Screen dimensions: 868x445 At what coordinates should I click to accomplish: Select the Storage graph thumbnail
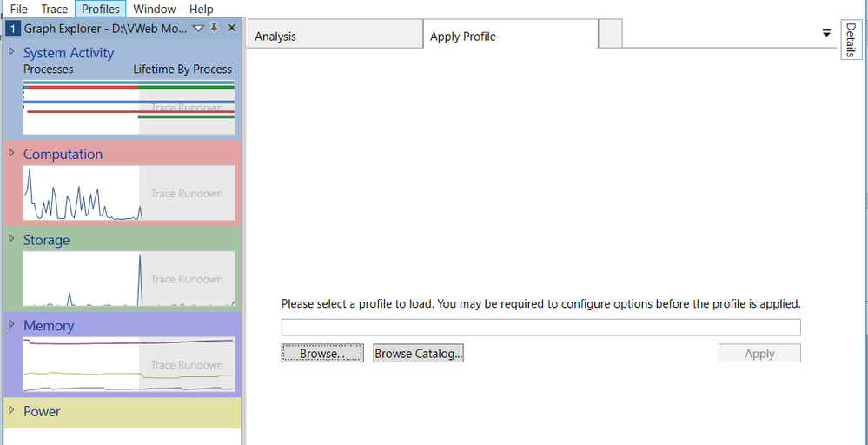click(x=129, y=278)
